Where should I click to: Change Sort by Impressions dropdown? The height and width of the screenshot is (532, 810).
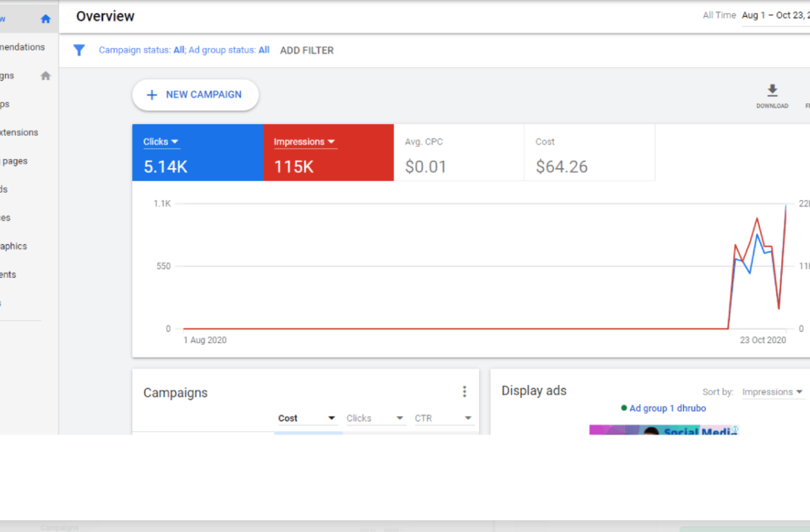[772, 392]
